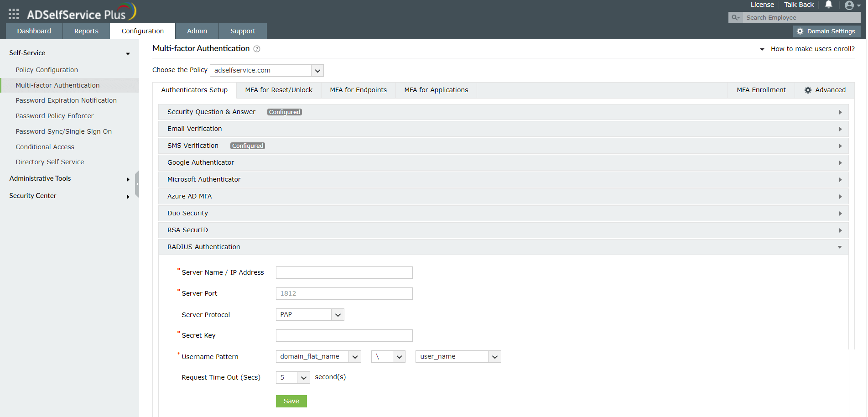Expand the Email Verification section

point(504,129)
